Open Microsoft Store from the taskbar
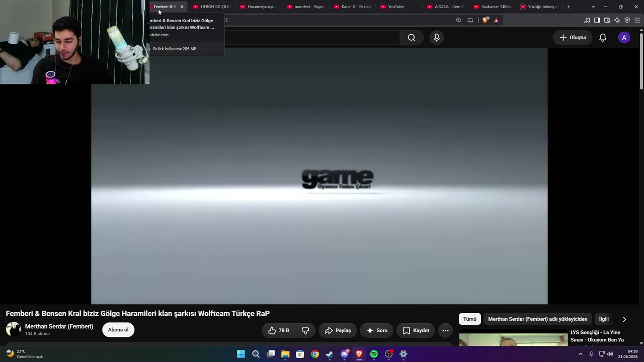 click(300, 354)
